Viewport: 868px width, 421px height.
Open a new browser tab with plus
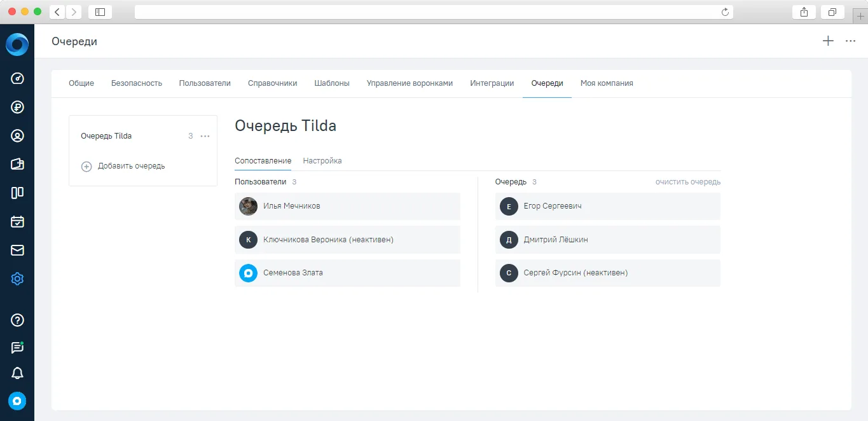861,17
